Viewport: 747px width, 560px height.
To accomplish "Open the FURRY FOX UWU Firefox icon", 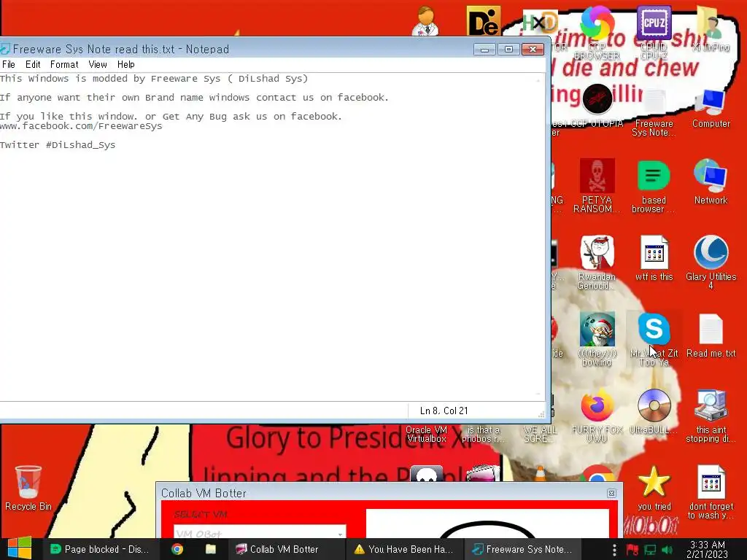I will [x=597, y=416].
